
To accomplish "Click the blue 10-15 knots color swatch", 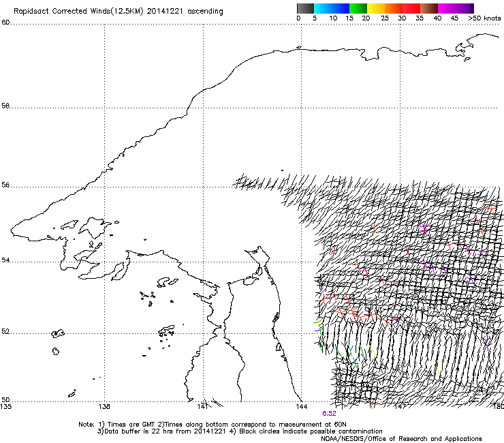I will [x=341, y=8].
